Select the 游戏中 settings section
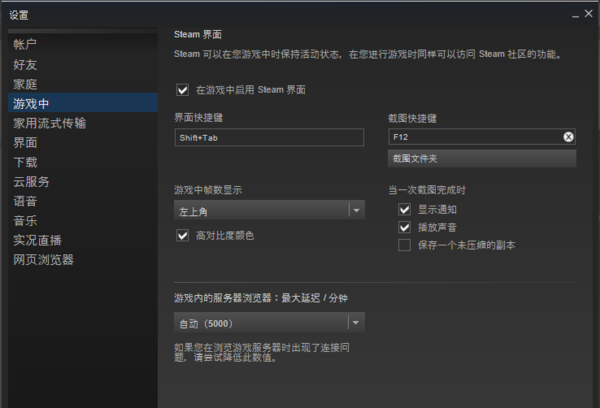The width and height of the screenshot is (600, 408). (x=83, y=103)
